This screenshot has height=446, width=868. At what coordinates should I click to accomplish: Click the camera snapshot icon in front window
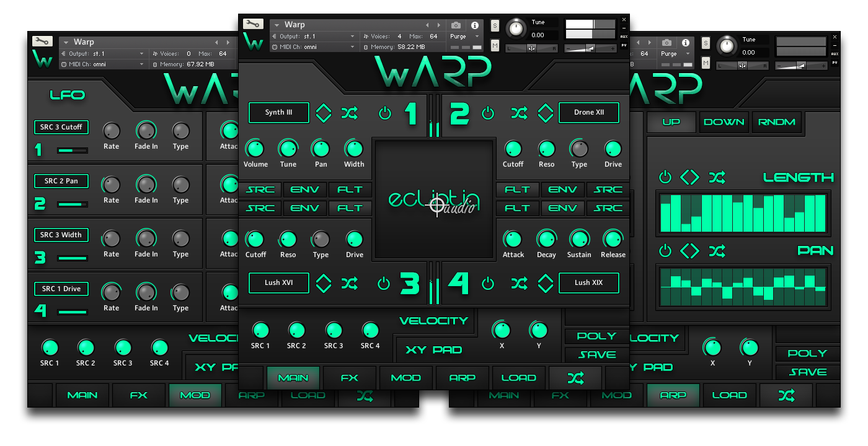pyautogui.click(x=456, y=25)
